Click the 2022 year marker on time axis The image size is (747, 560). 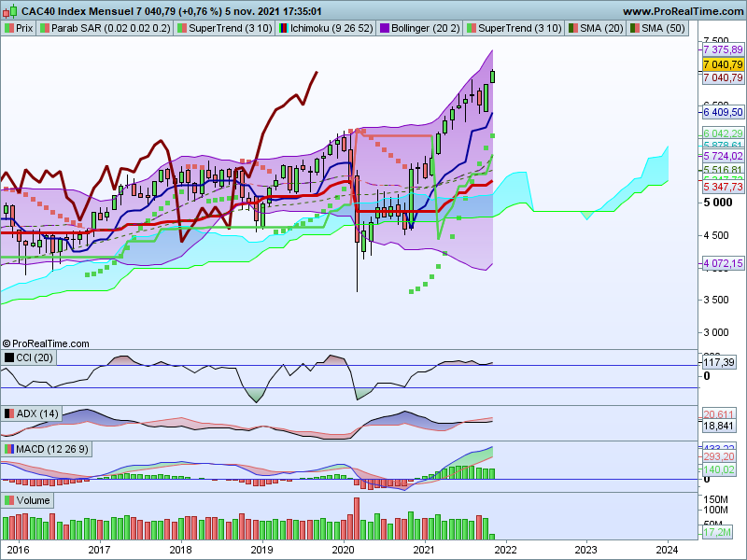(505, 550)
